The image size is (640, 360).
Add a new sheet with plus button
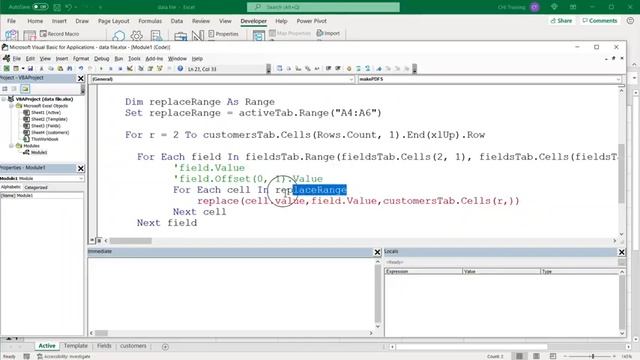tap(165, 347)
